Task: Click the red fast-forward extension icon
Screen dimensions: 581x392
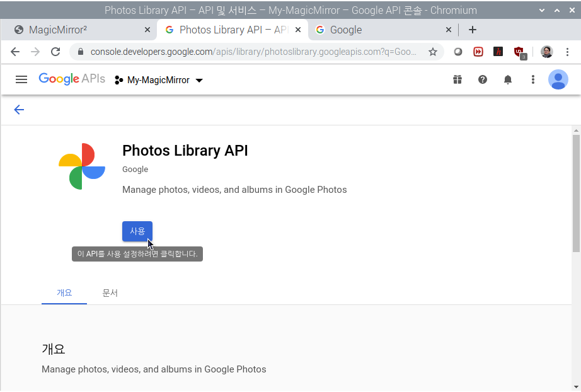Action: tap(478, 52)
